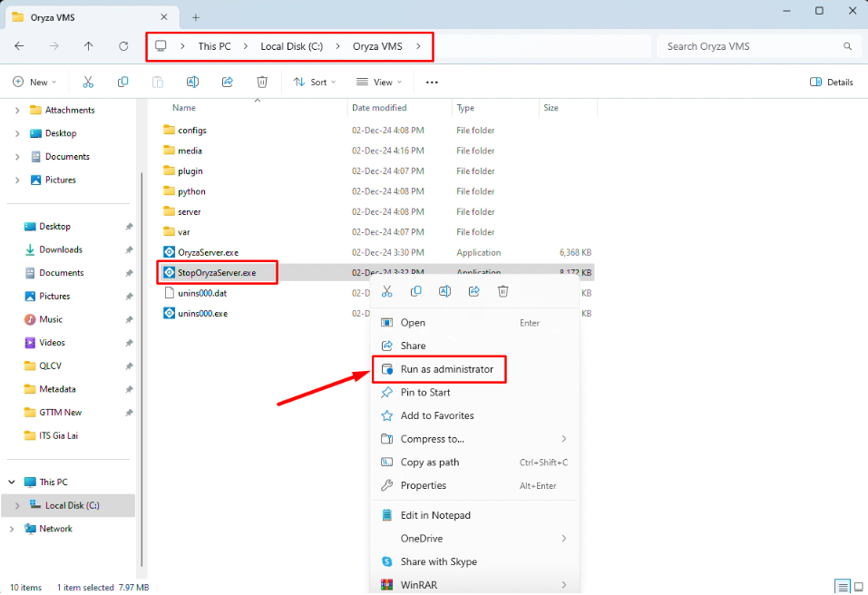The height and width of the screenshot is (595, 868).
Task: Click the Search Oryza VMS field
Action: (x=756, y=46)
